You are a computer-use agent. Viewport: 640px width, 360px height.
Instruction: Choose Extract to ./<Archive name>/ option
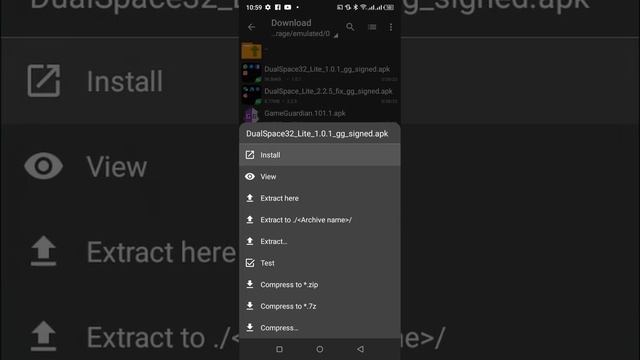click(x=320, y=220)
